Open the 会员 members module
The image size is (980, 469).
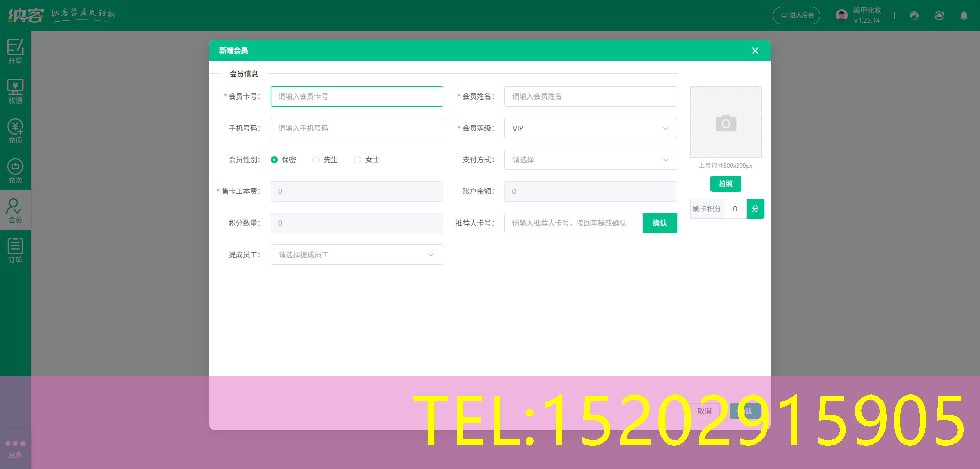click(15, 209)
